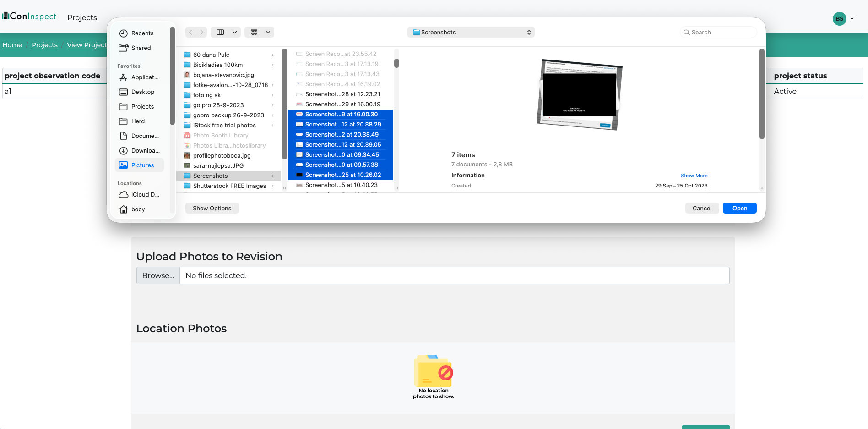Click the ConInspect logo

click(x=29, y=16)
